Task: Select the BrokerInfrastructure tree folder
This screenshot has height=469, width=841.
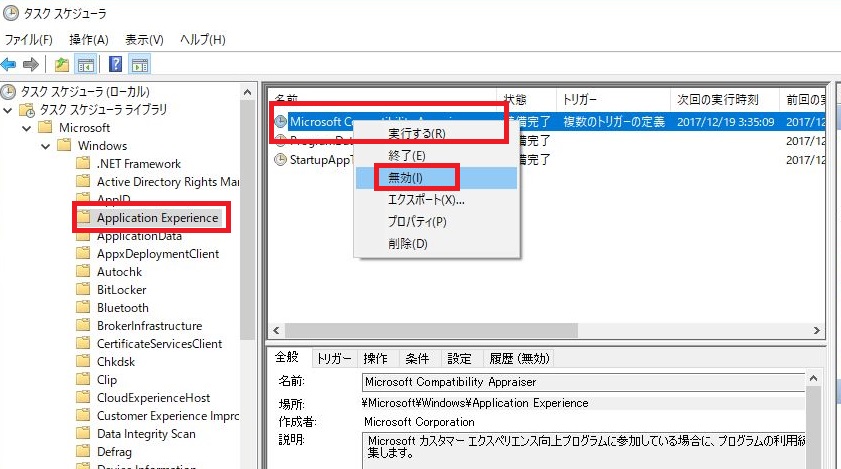Action: 149,326
